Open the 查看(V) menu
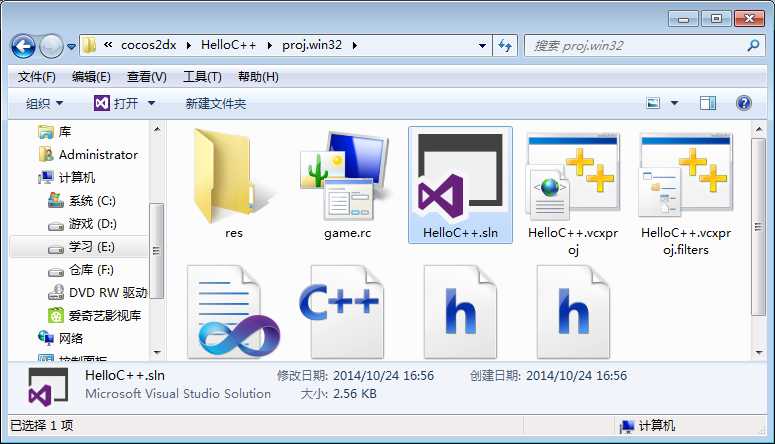775x444 pixels. (147, 77)
